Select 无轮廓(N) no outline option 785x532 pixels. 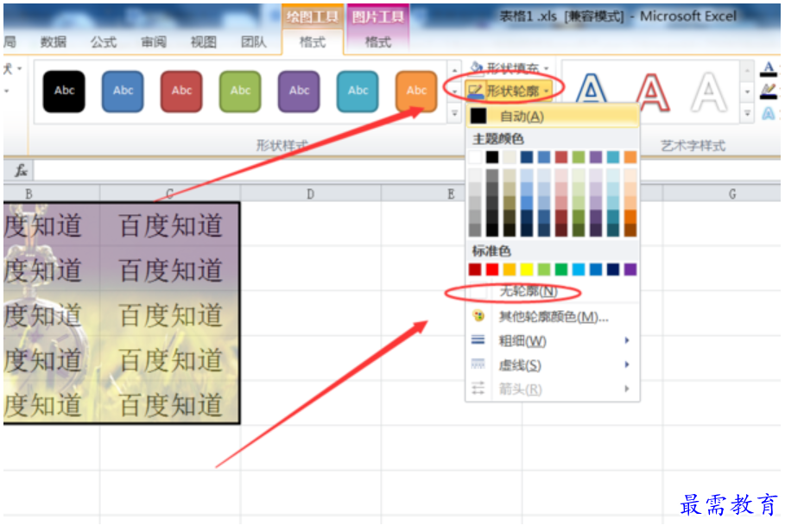pyautogui.click(x=552, y=291)
